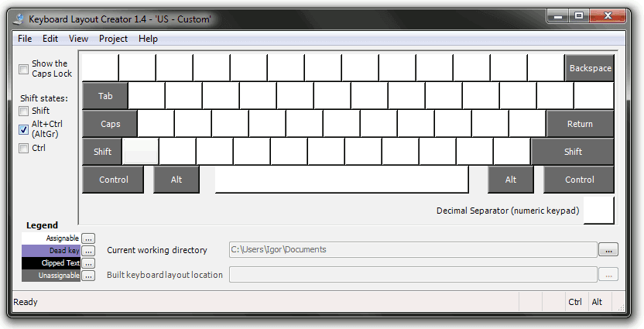
Task: Minimize the Keyboard Layout Creator window
Action: 558,16
